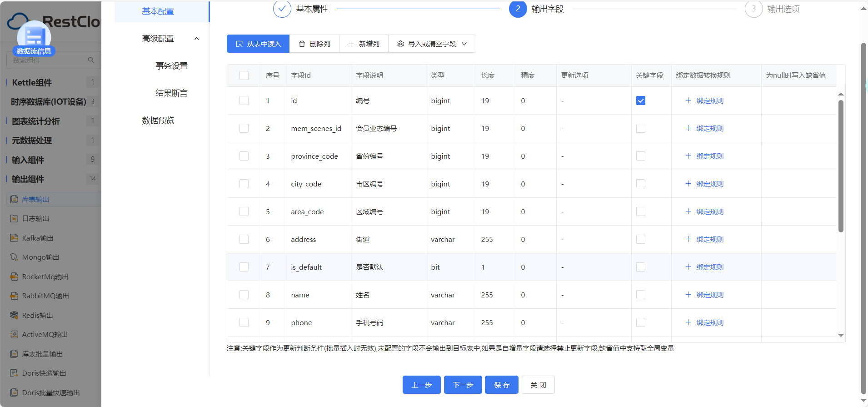
Task: Click the Doris批量快速输出 component icon
Action: click(x=14, y=392)
